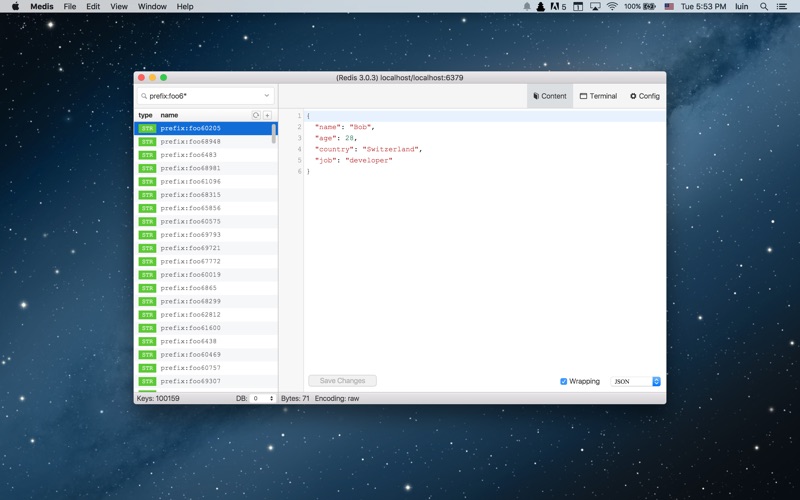Click the type column header
Viewport: 800px width, 500px height.
pyautogui.click(x=145, y=115)
